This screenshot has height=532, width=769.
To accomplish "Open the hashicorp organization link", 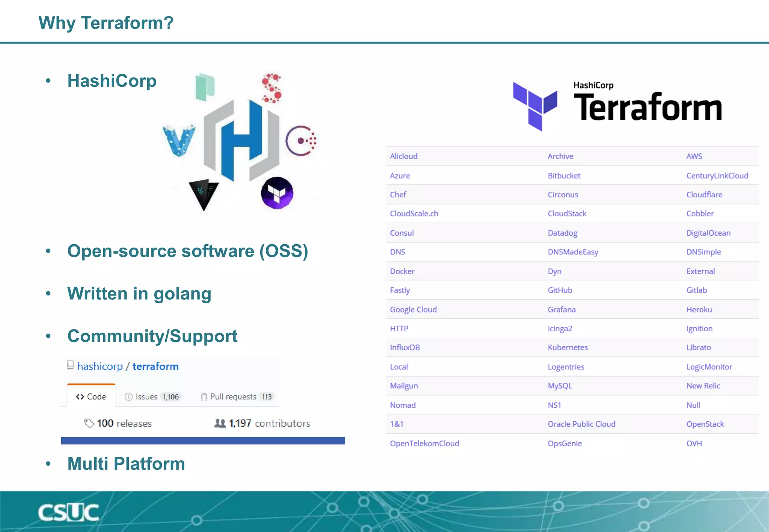I will [x=100, y=366].
